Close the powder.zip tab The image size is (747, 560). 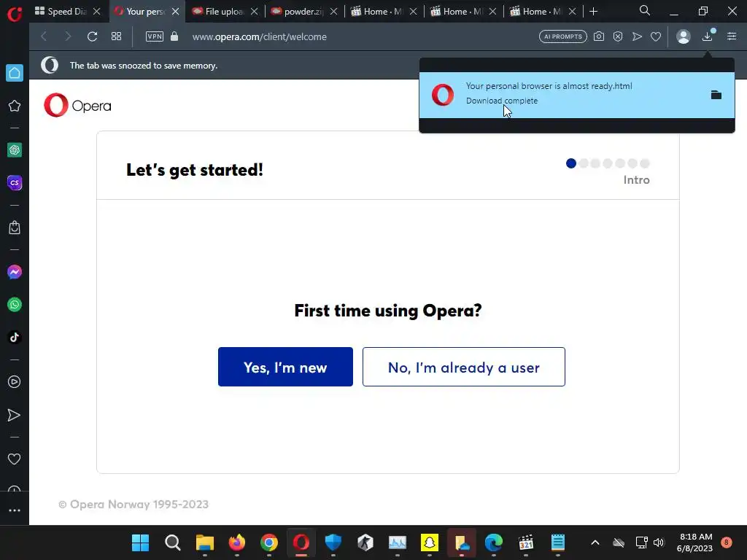pyautogui.click(x=334, y=12)
